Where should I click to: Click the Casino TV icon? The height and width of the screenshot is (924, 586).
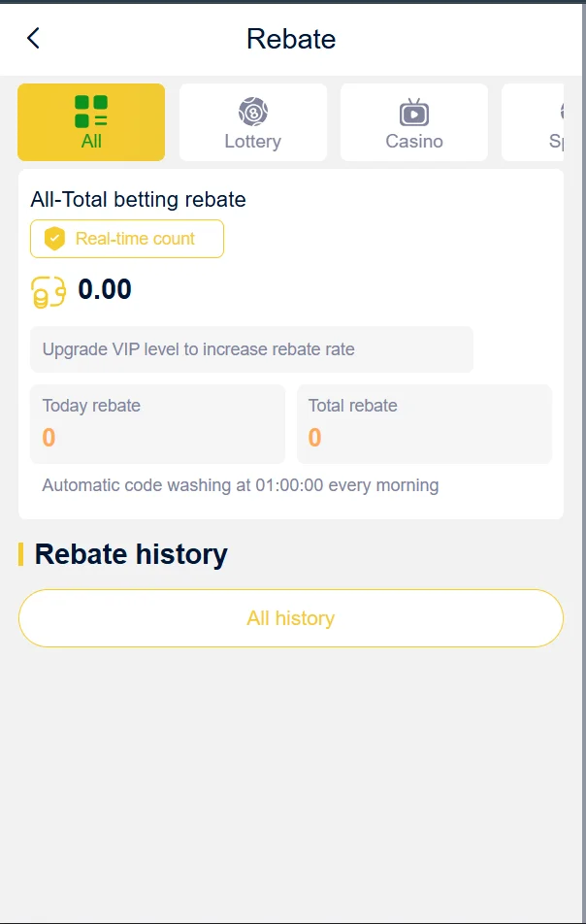[x=414, y=112]
